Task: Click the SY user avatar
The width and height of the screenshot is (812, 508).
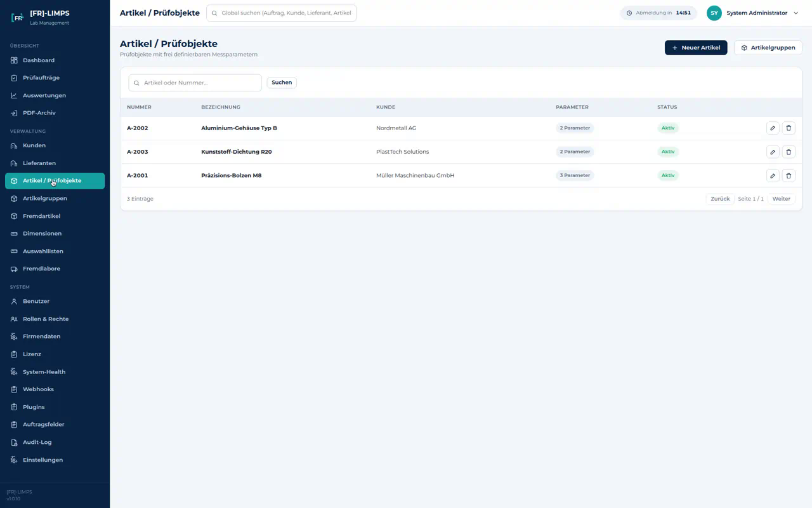Action: (714, 13)
